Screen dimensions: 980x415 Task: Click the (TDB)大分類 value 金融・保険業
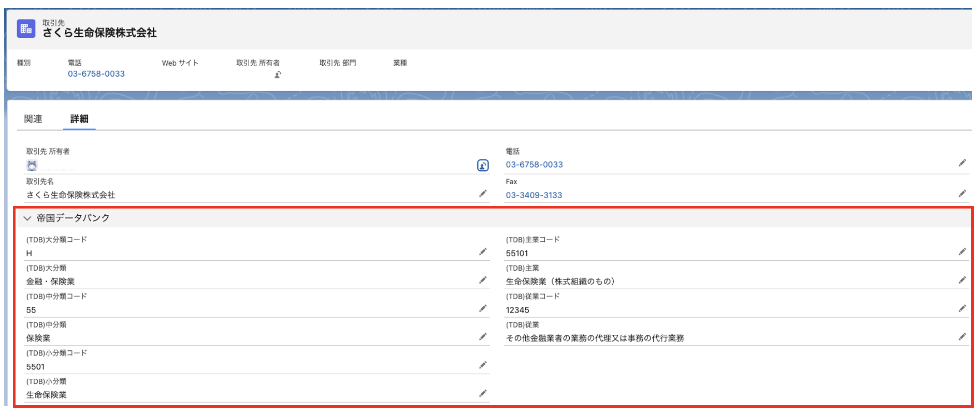pyautogui.click(x=50, y=281)
